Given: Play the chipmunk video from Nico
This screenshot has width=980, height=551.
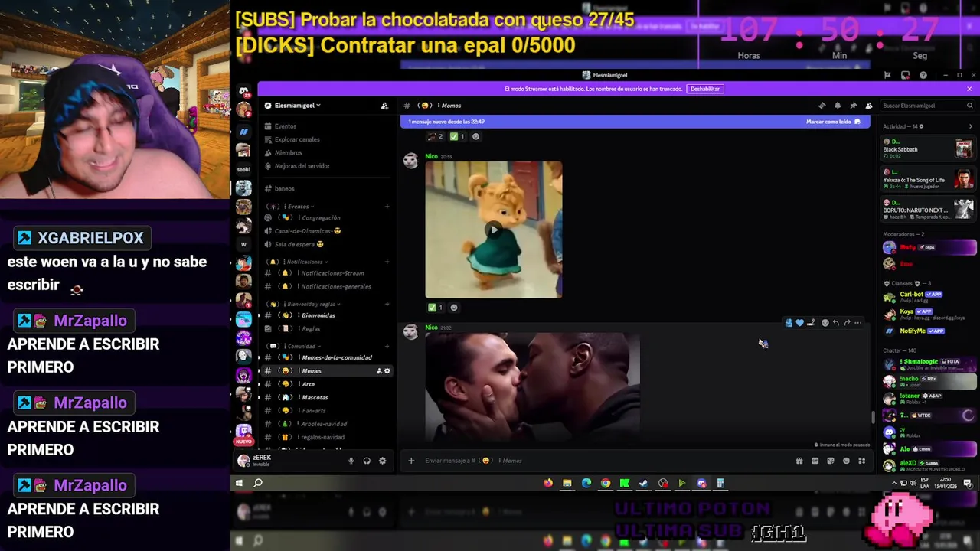Looking at the screenshot, I should pyautogui.click(x=494, y=230).
